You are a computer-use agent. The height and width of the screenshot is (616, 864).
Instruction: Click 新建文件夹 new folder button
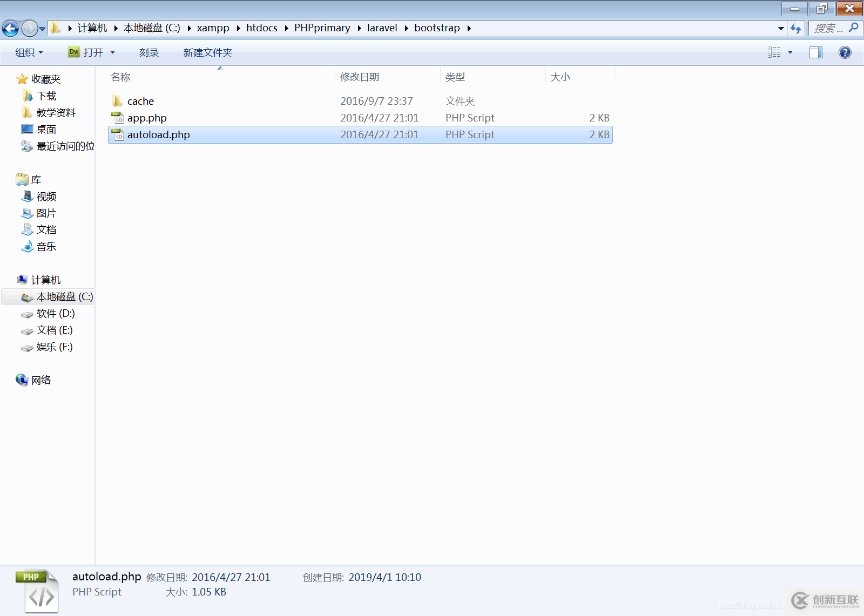click(208, 52)
